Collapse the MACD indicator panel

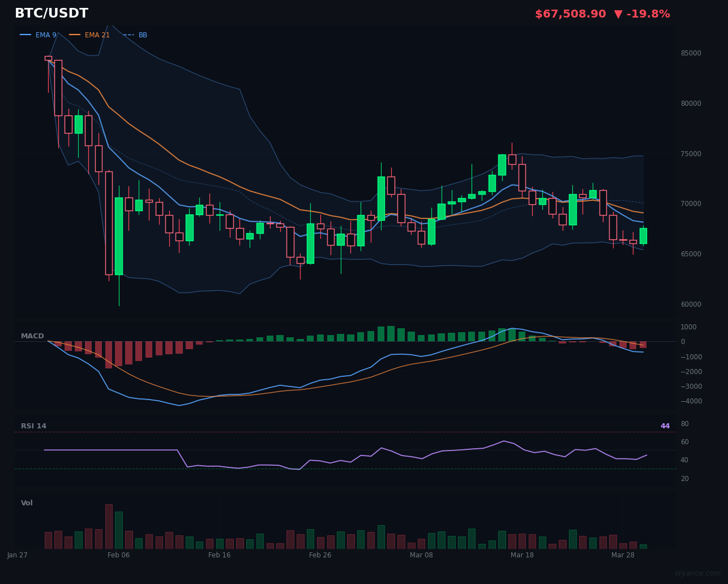point(33,336)
